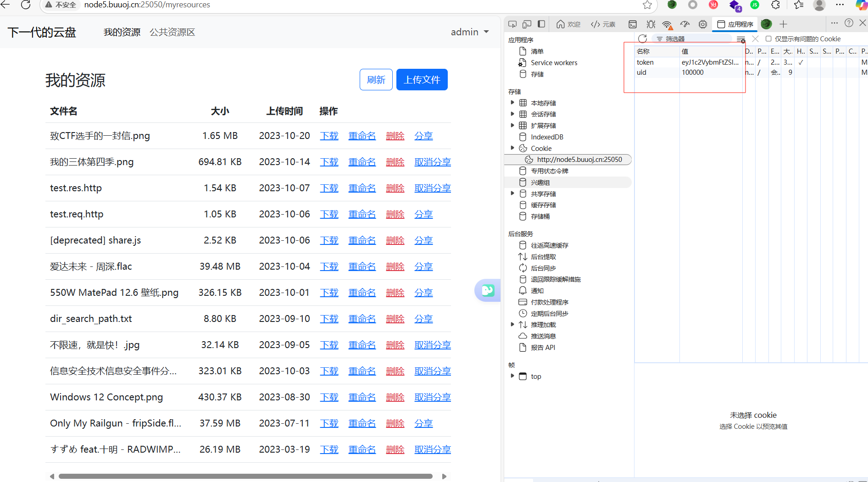Viewport: 868px width, 482px height.
Task: Select Service workers in sidebar
Action: (x=554, y=63)
